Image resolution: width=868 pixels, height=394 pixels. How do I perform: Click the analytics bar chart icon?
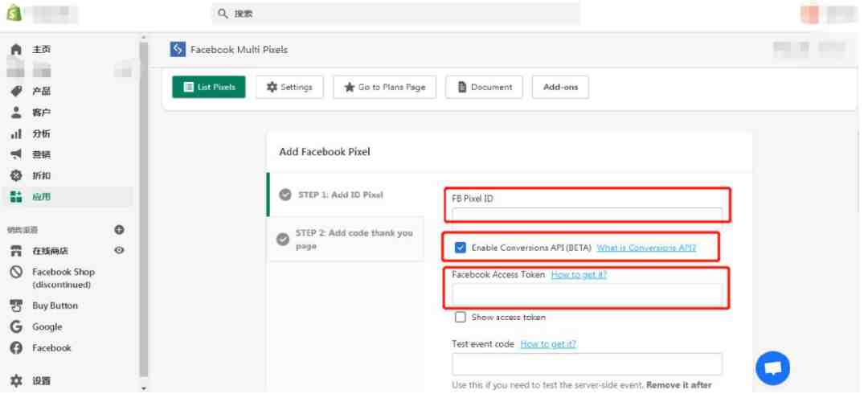coord(16,133)
